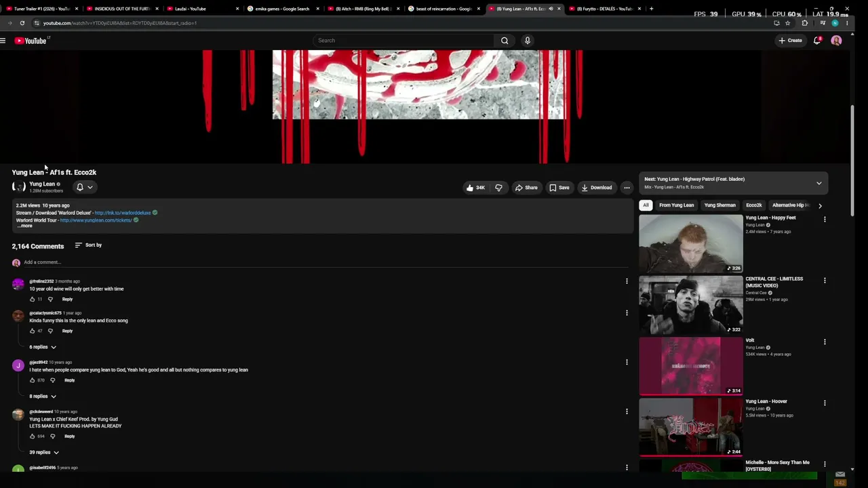Screen dimensions: 868x488
Task: Reply to the @jez8942 comment
Action: click(x=69, y=380)
